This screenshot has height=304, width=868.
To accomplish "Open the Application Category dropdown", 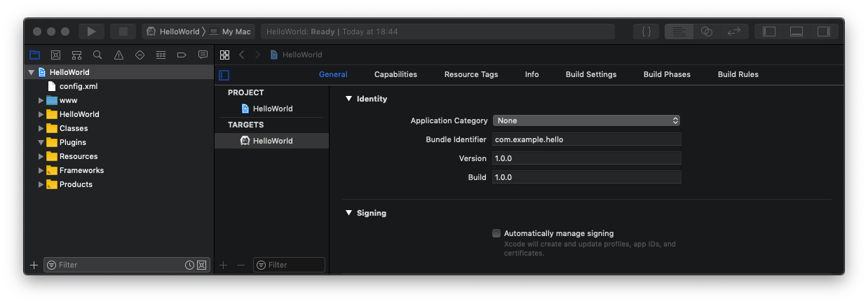I will click(x=586, y=120).
